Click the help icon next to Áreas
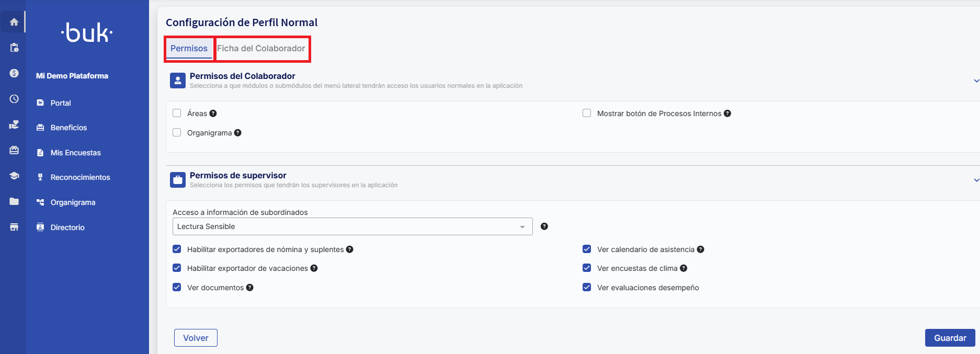 pyautogui.click(x=213, y=113)
